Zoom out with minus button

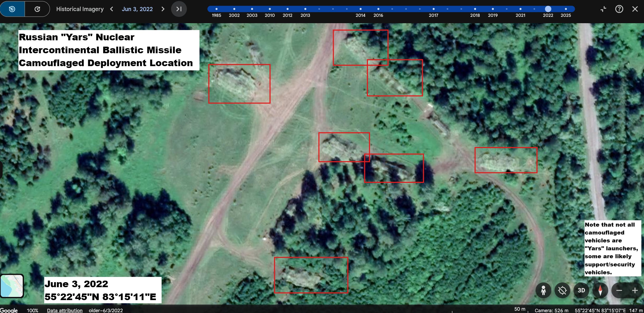tap(619, 290)
